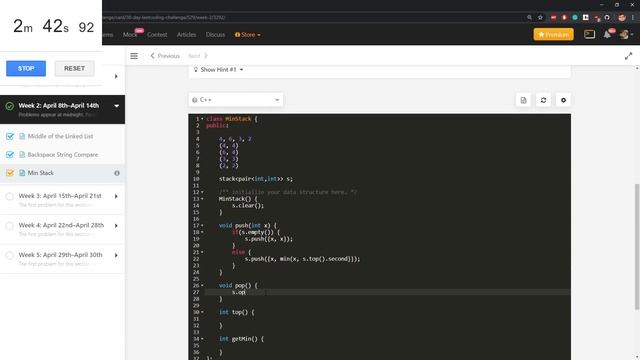Expand Week 5: April 29th–April 30th

[x=116, y=256]
